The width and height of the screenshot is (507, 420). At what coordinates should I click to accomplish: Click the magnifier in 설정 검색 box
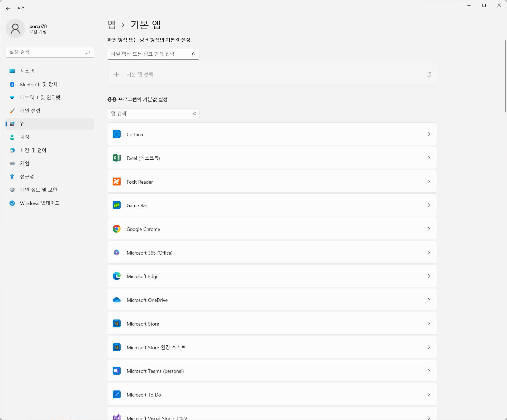point(88,52)
